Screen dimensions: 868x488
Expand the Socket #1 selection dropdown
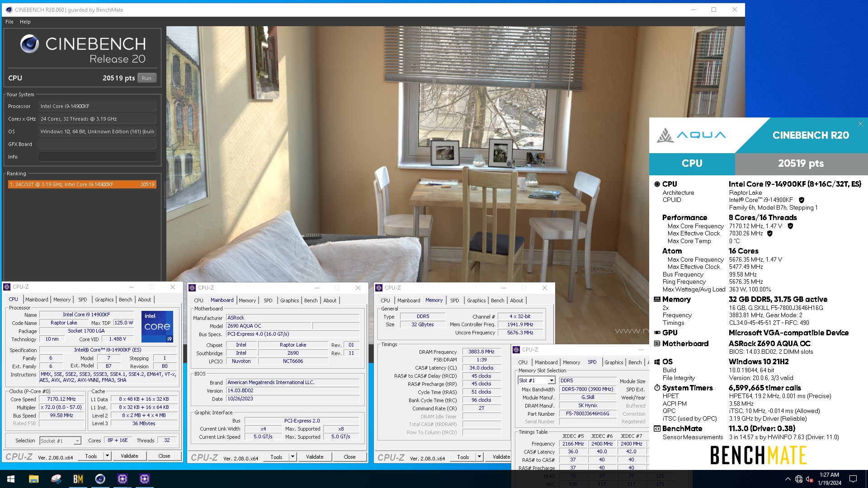point(77,441)
